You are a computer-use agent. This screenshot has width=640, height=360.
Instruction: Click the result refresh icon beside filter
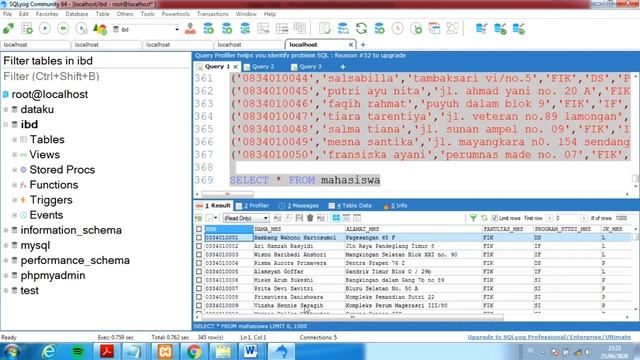(484, 218)
